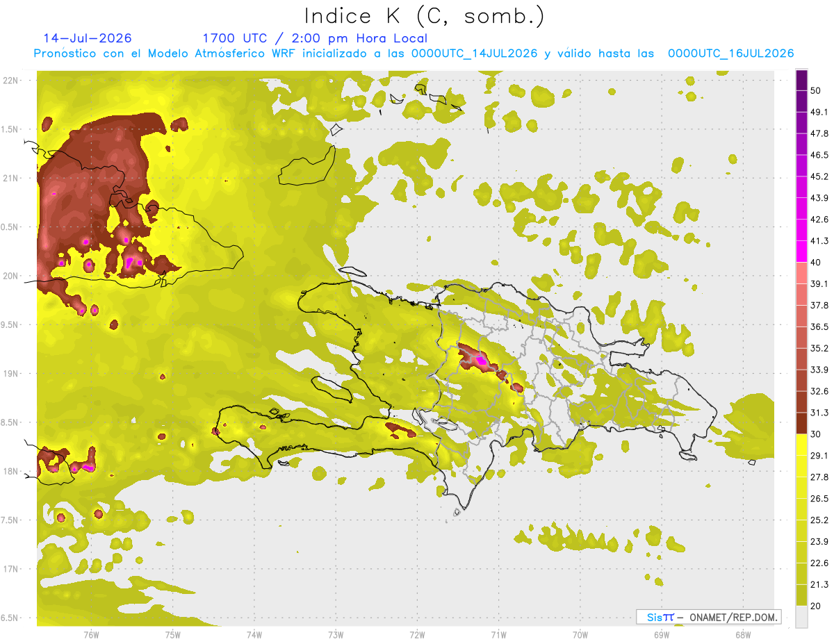Click the color scale value 35.2

click(819, 348)
